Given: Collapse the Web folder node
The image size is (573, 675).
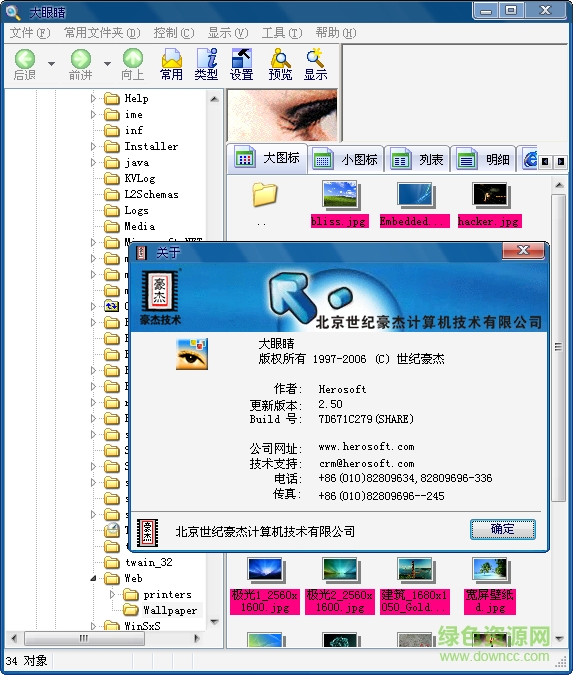Looking at the screenshot, I should (x=93, y=578).
